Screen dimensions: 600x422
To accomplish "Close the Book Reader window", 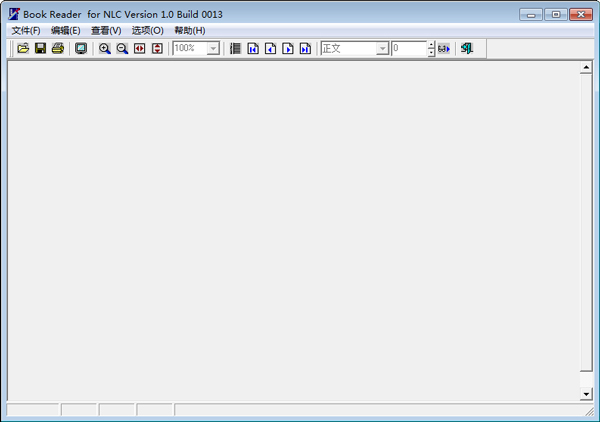I will click(581, 15).
